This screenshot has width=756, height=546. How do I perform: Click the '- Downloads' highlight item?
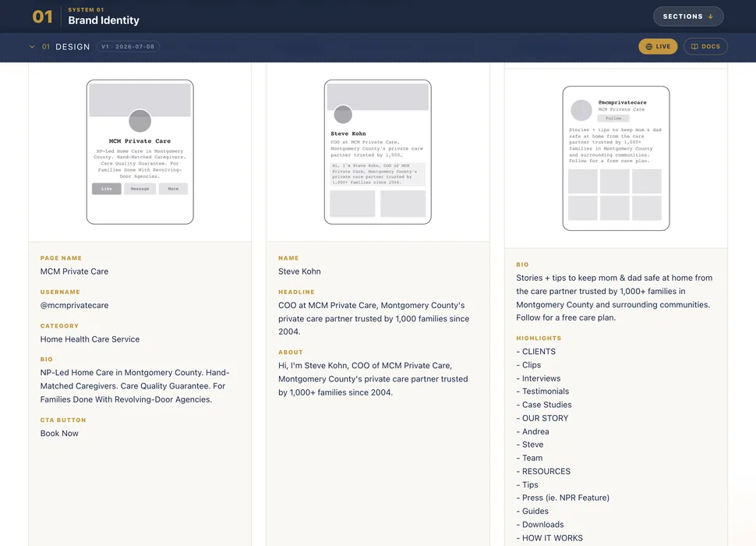click(x=540, y=524)
